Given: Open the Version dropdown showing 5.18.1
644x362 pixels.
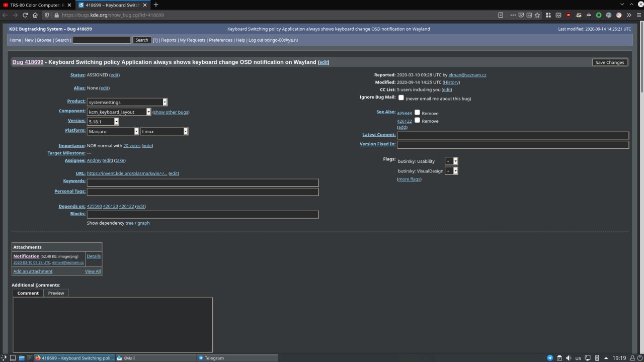Looking at the screenshot, I should coord(103,121).
